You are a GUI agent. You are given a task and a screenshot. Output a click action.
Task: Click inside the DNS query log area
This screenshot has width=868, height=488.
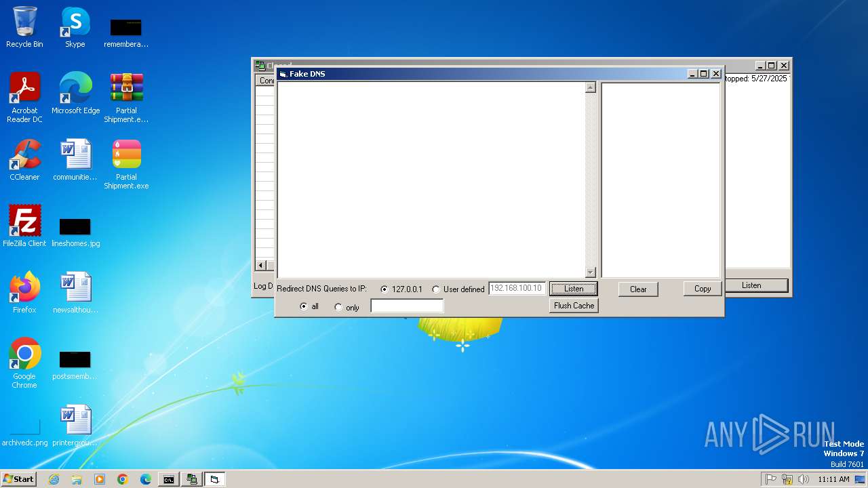coord(431,180)
